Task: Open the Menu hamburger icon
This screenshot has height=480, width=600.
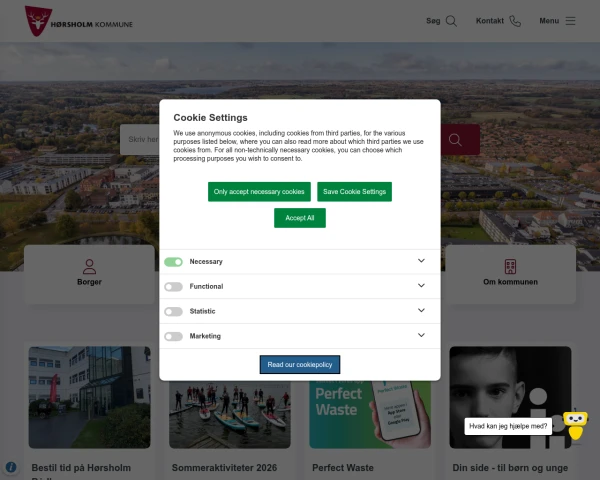Action: pyautogui.click(x=570, y=21)
